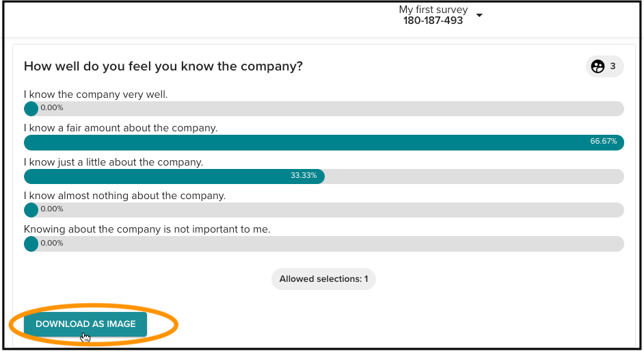This screenshot has width=644, height=353.
Task: Open the survey selector dropdown arrow
Action: pyautogui.click(x=479, y=15)
